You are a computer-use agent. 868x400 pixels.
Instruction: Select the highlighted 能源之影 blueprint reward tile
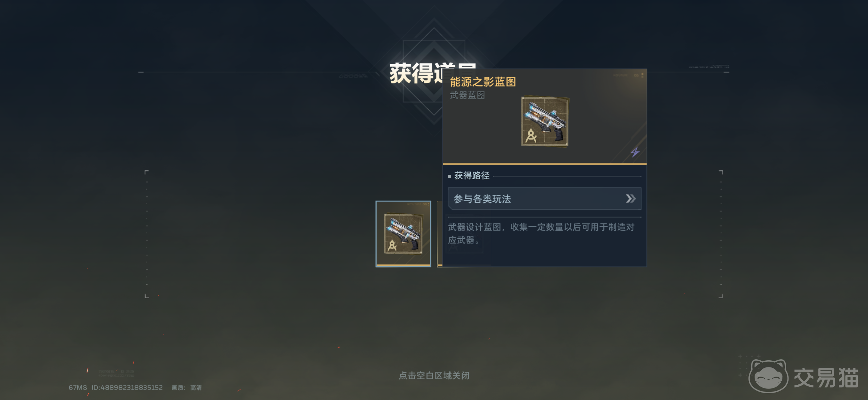[x=403, y=234]
